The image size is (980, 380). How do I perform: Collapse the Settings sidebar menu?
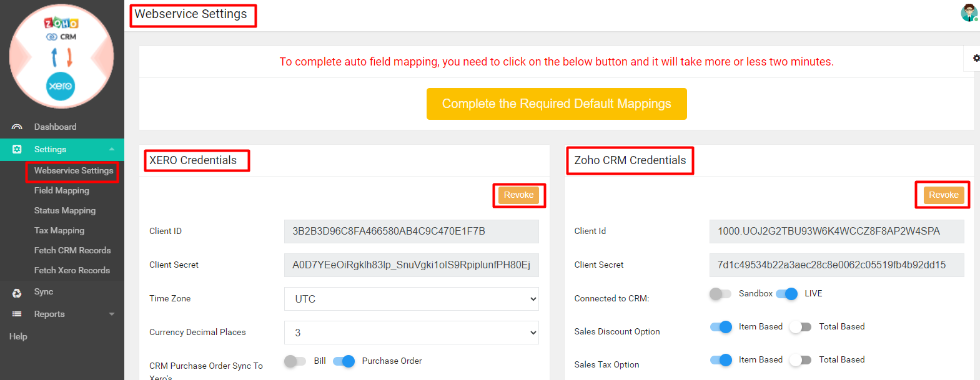pos(62,149)
